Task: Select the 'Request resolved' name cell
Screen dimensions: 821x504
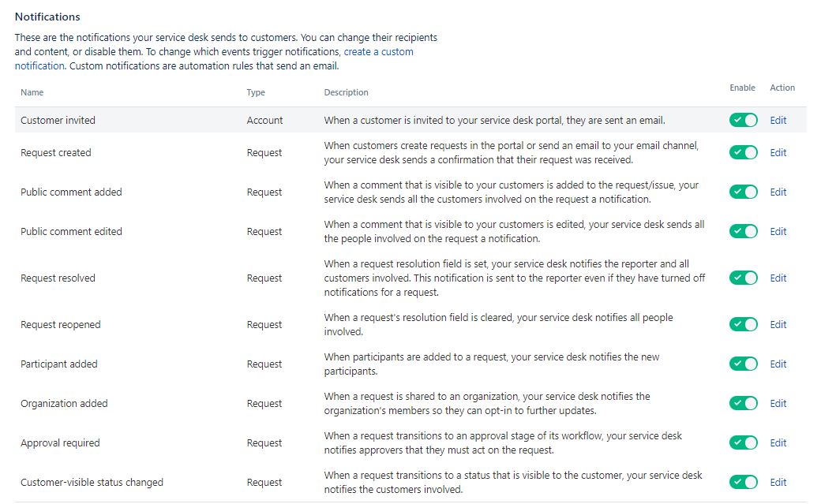Action: pyautogui.click(x=58, y=278)
